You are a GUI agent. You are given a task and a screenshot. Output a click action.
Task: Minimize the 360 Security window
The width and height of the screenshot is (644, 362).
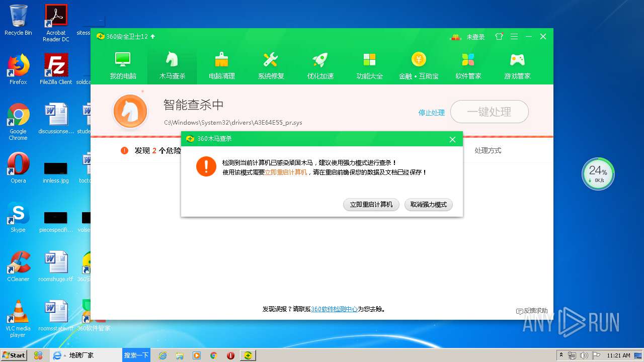(x=529, y=37)
